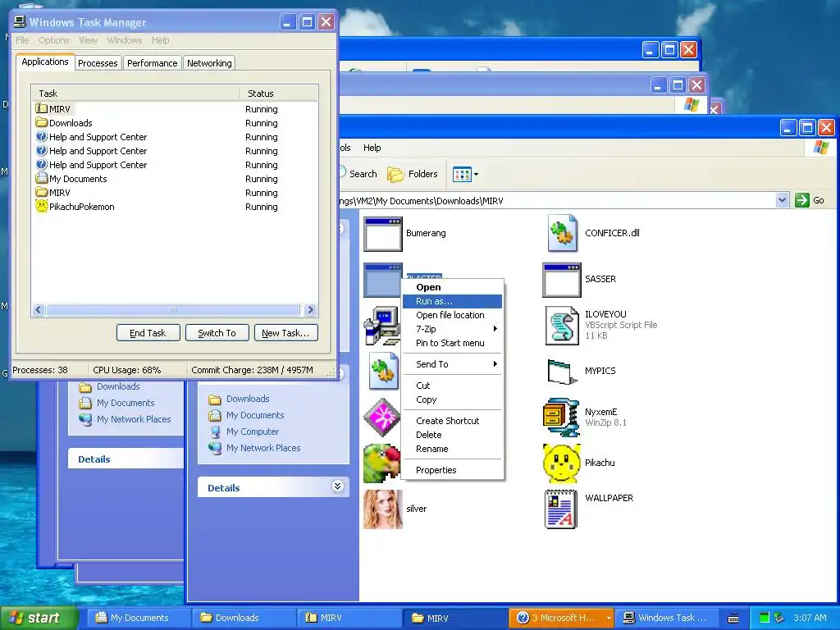
Task: Collapse the Details panel chevron
Action: 337,486
